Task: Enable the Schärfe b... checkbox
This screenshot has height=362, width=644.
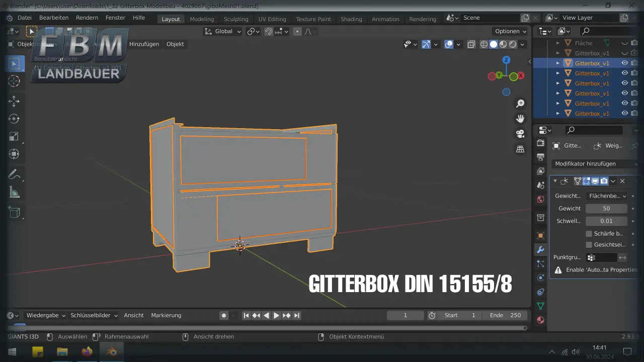Action: click(589, 234)
